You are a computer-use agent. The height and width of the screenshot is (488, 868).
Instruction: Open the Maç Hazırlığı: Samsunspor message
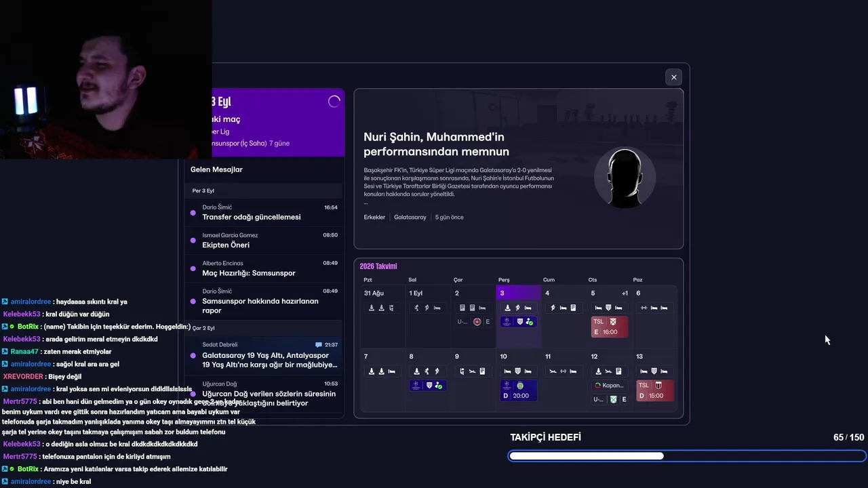pyautogui.click(x=264, y=268)
